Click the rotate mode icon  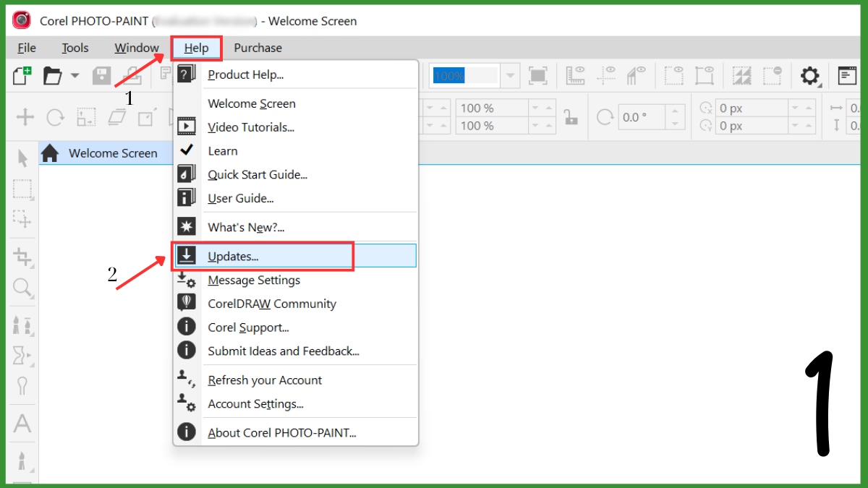pyautogui.click(x=56, y=117)
